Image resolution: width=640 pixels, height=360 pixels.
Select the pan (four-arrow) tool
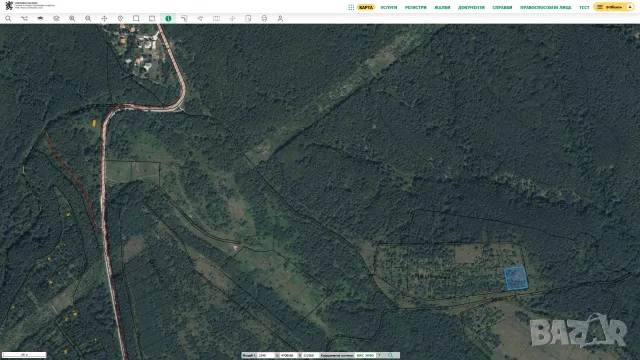104,18
